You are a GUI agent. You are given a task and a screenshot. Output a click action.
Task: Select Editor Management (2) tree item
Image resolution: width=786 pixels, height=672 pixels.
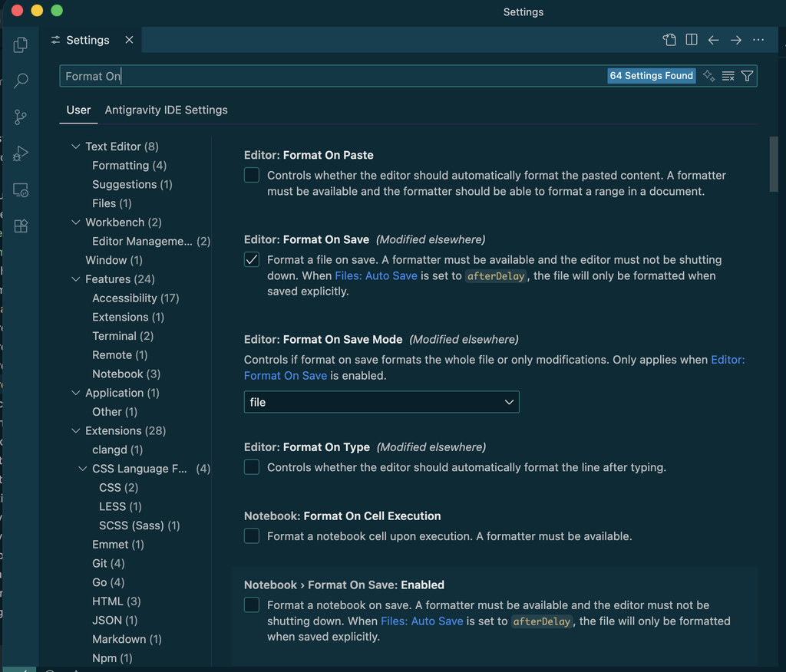(x=151, y=241)
